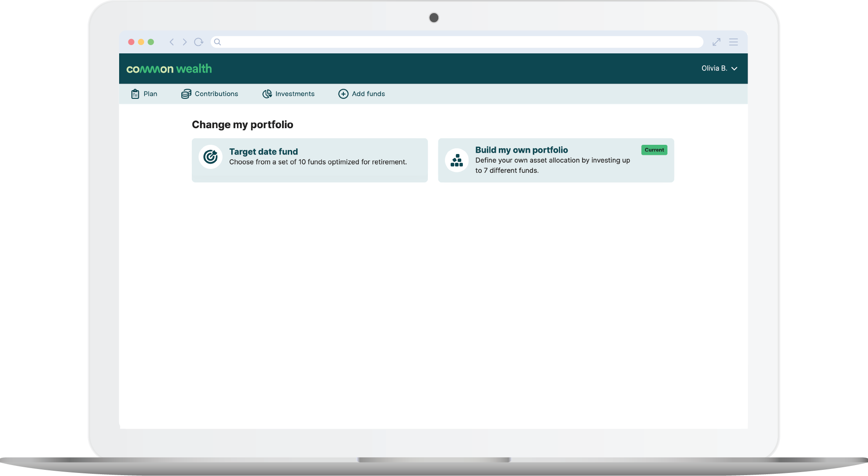This screenshot has width=868, height=476.
Task: Click the green Current badge
Action: coord(654,150)
